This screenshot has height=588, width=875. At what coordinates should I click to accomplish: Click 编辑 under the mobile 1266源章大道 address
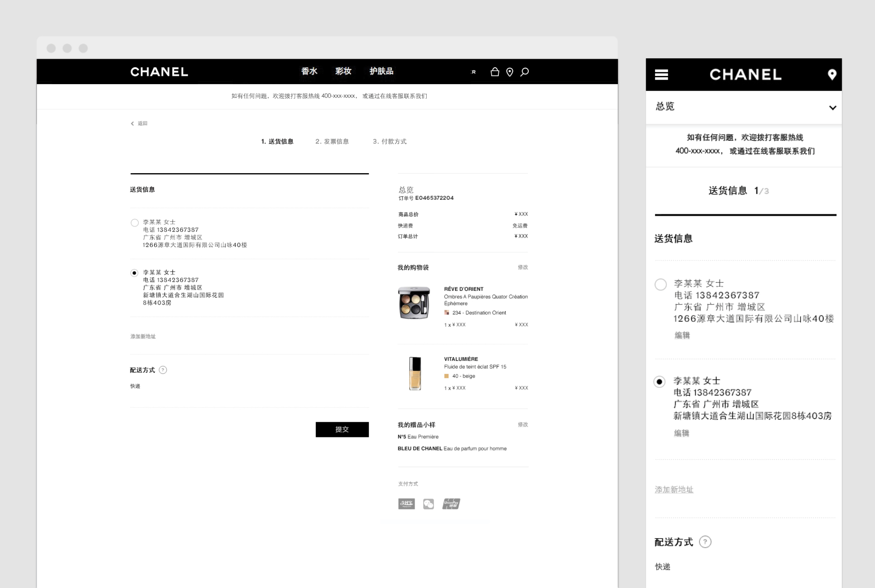coord(682,335)
